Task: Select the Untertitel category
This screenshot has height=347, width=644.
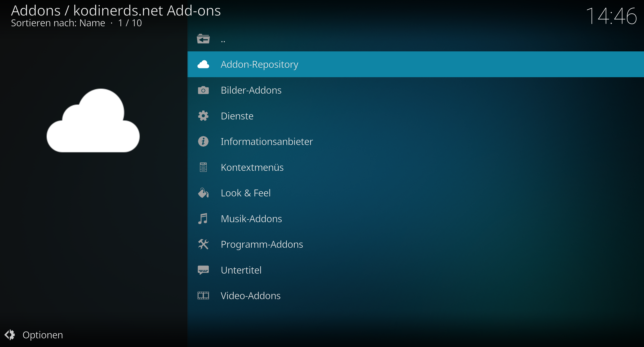Action: 416,270
